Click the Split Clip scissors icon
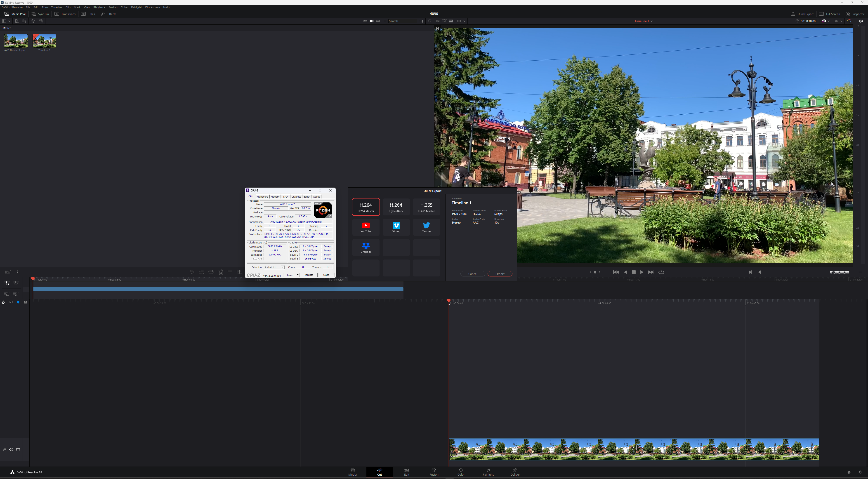Screen dimensions: 868x479 [18, 272]
